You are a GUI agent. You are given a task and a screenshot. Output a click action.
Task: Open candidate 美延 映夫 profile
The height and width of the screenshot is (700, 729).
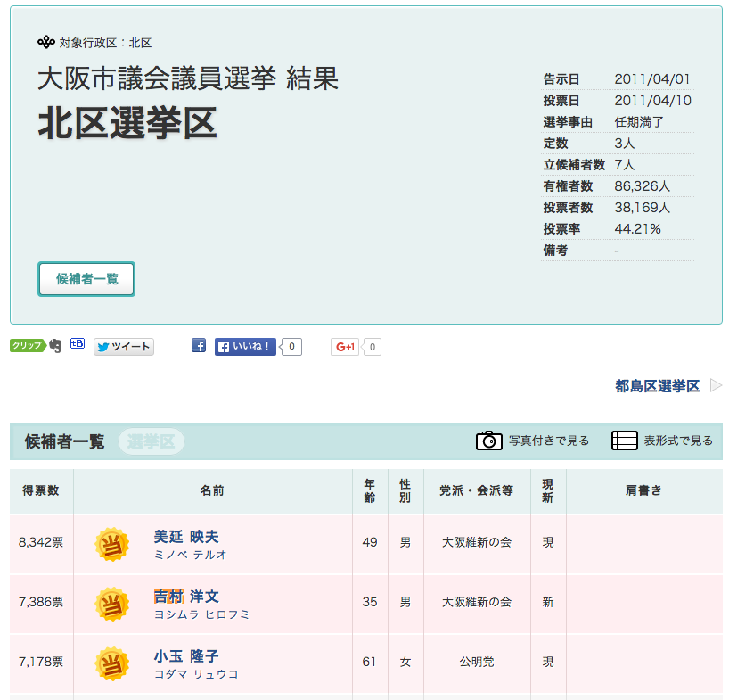(x=186, y=537)
